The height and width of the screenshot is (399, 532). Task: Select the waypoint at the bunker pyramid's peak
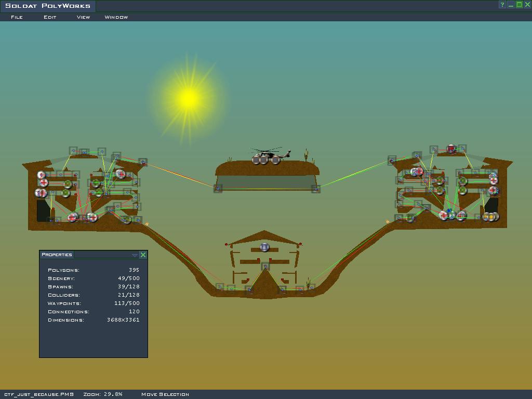tap(265, 267)
